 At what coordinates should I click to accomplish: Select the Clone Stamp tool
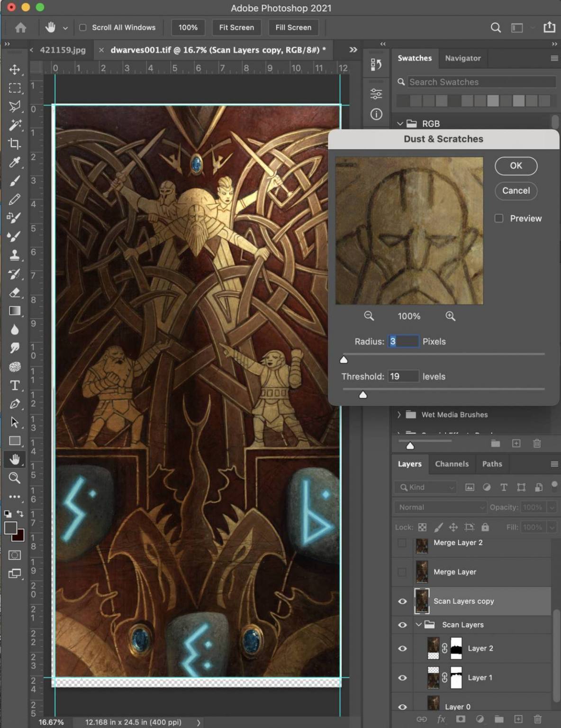pyautogui.click(x=15, y=255)
